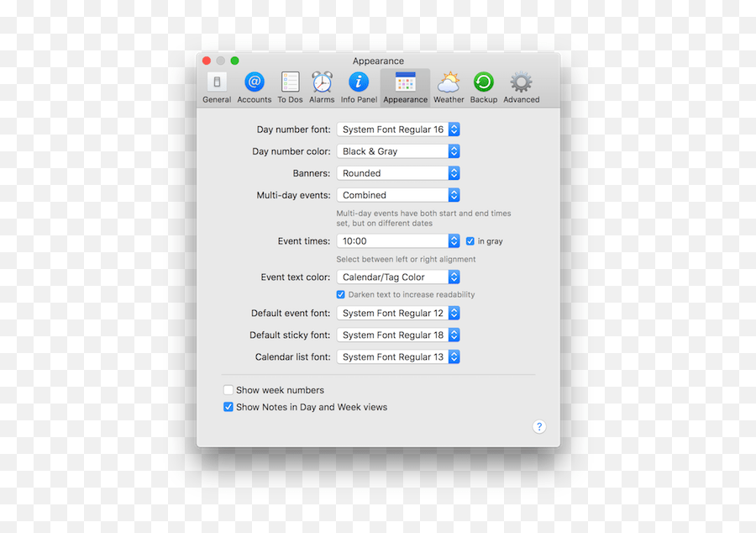This screenshot has width=756, height=533.
Task: Click the help question mark button
Action: [539, 427]
